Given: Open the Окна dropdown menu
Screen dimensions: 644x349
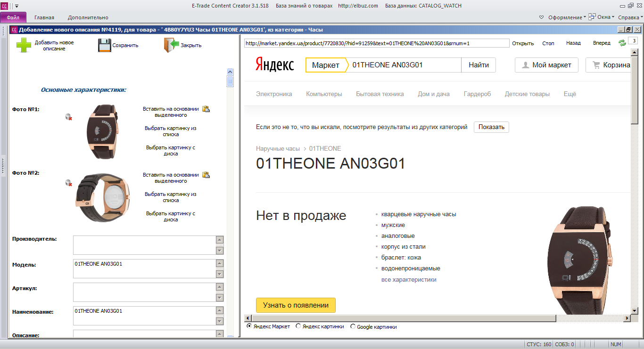Looking at the screenshot, I should (602, 17).
